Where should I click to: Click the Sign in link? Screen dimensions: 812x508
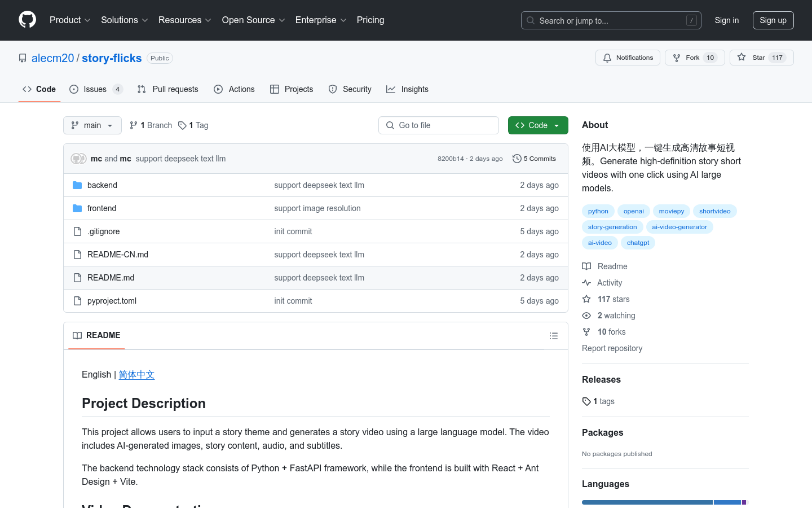[x=727, y=20]
